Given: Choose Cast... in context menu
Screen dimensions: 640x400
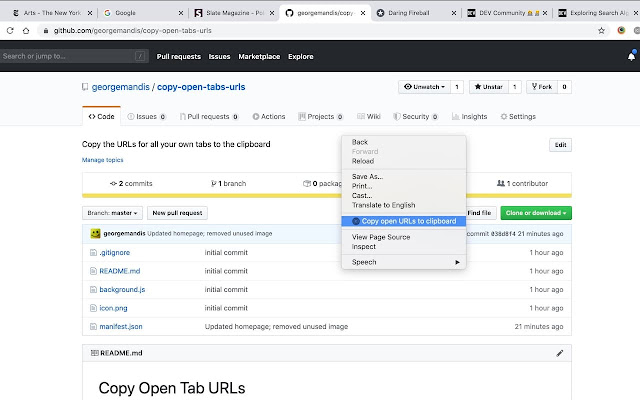Looking at the screenshot, I should coord(404,196).
